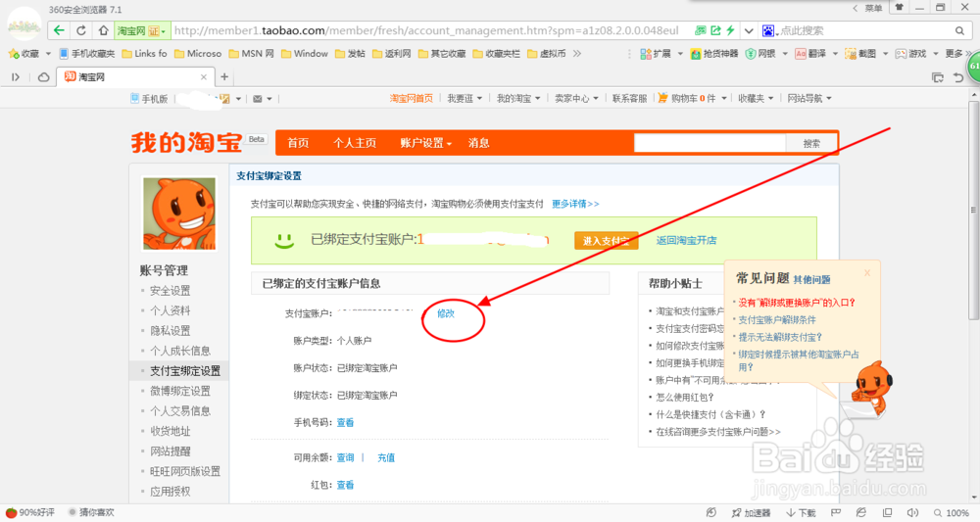Open the 抢货神器 tool
The height and width of the screenshot is (522, 980).
pyautogui.click(x=714, y=54)
